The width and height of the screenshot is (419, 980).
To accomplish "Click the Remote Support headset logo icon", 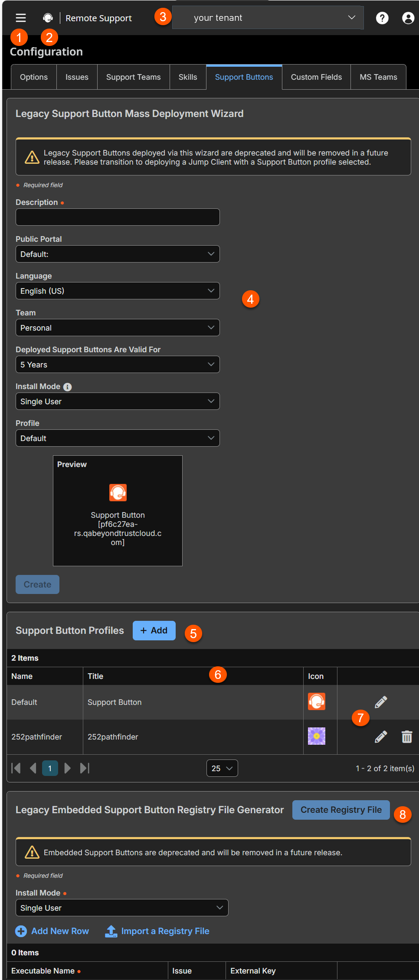I will (x=48, y=18).
